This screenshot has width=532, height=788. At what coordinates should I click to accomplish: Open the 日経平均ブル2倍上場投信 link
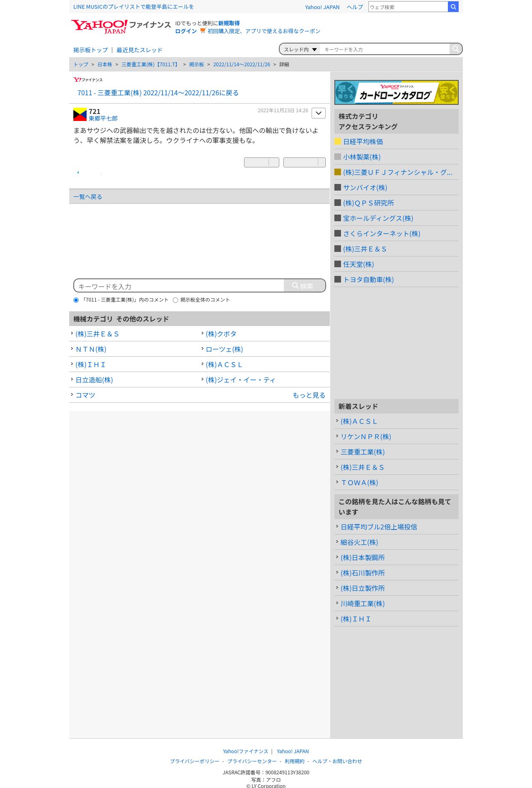tap(379, 527)
